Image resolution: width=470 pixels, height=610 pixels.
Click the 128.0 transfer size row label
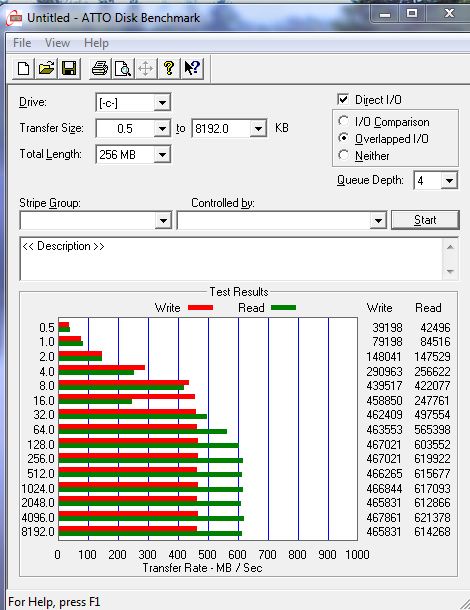41,444
